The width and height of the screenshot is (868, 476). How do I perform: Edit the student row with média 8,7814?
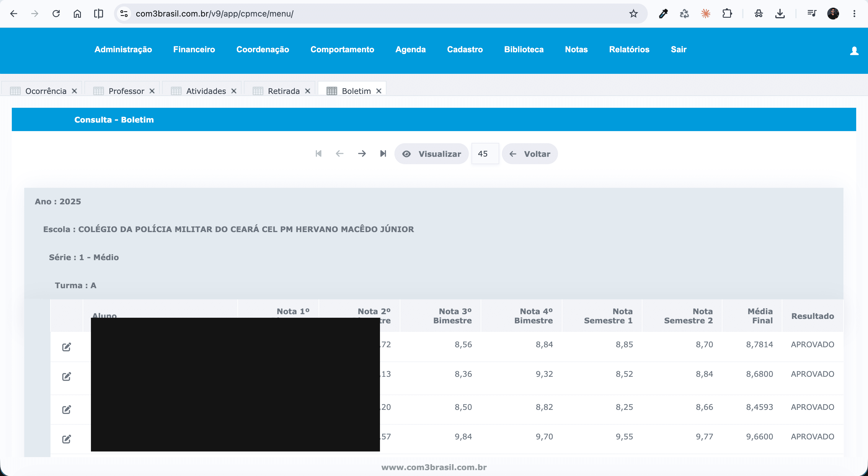[x=67, y=347]
